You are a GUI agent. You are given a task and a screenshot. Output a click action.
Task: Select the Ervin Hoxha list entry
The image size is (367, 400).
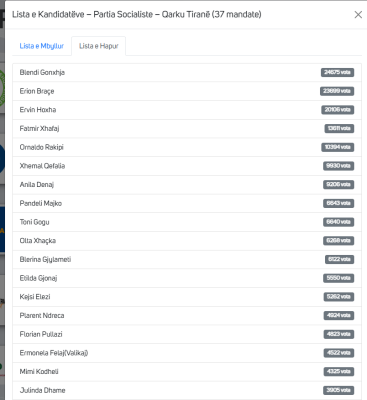click(187, 110)
